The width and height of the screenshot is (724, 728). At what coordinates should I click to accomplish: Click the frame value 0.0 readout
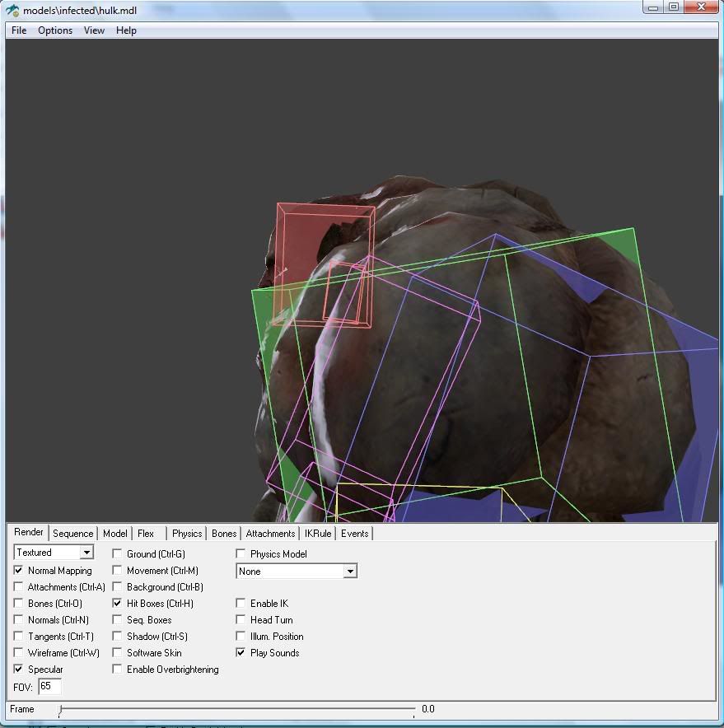tap(428, 709)
